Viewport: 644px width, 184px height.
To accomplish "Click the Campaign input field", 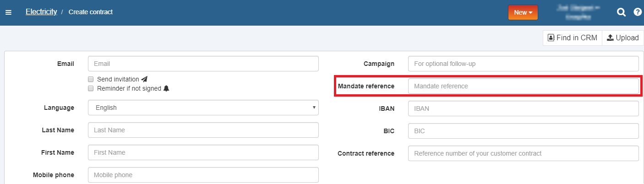I will tap(523, 64).
